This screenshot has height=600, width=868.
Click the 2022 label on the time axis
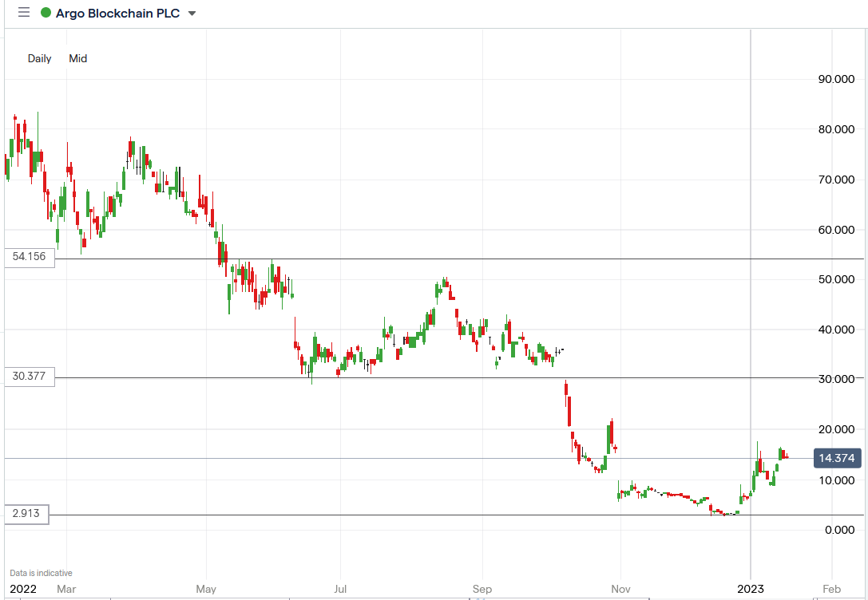click(23, 589)
